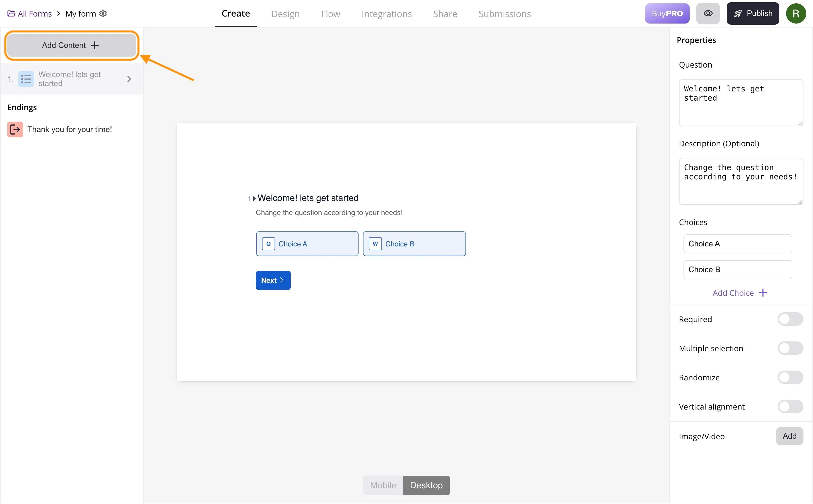The height and width of the screenshot is (504, 813).
Task: Select Choice B in the form preview
Action: pyautogui.click(x=414, y=244)
